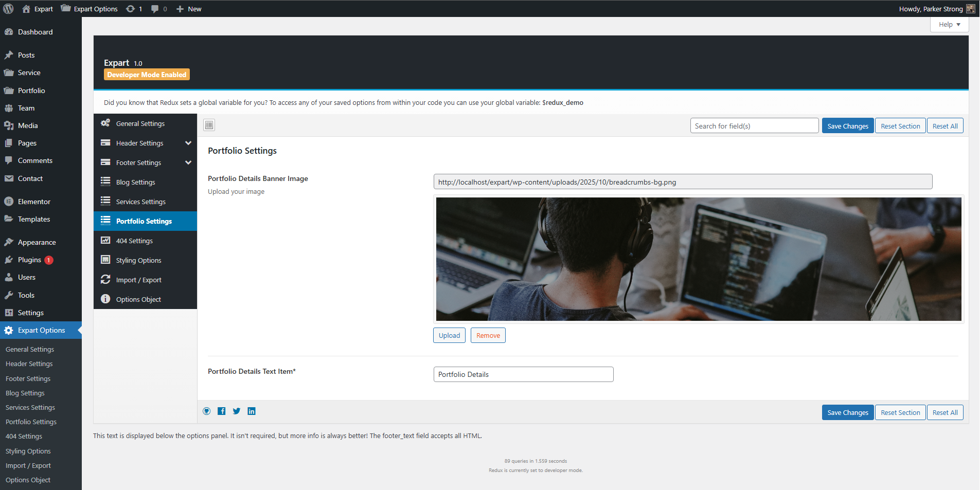This screenshot has width=980, height=490.
Task: Expand the Footer Settings chevron
Action: coord(188,162)
